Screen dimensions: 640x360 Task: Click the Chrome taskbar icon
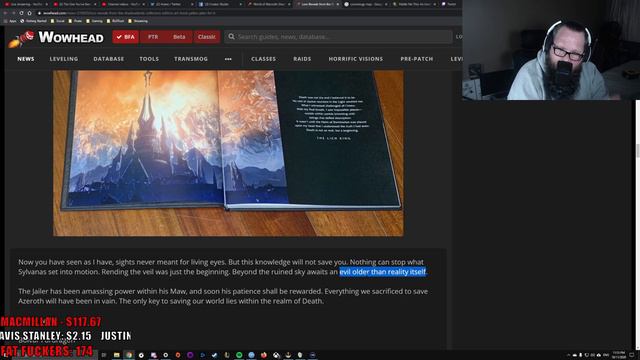click(x=129, y=355)
